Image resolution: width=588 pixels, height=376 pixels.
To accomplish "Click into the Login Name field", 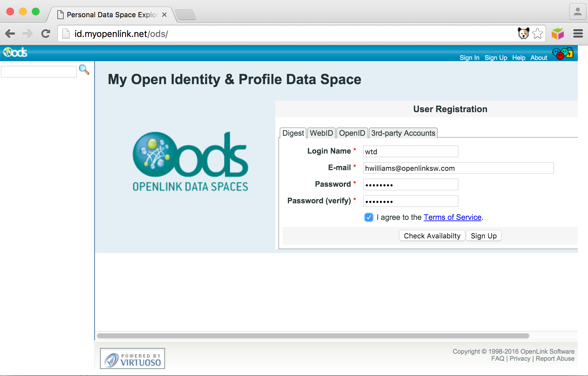I will click(x=411, y=152).
